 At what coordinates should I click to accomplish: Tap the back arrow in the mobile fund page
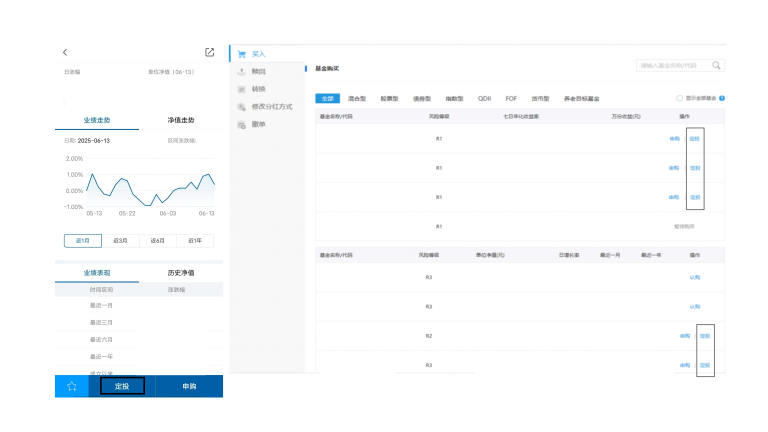coord(65,52)
